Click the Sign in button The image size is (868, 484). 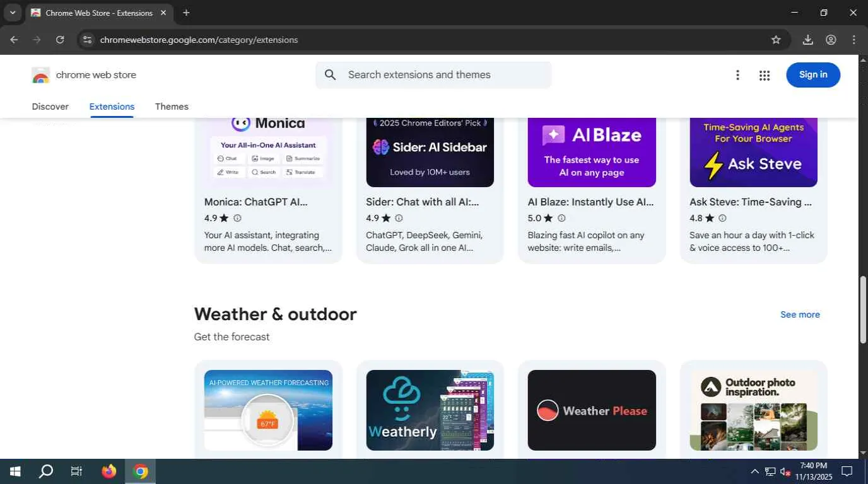[x=813, y=75]
